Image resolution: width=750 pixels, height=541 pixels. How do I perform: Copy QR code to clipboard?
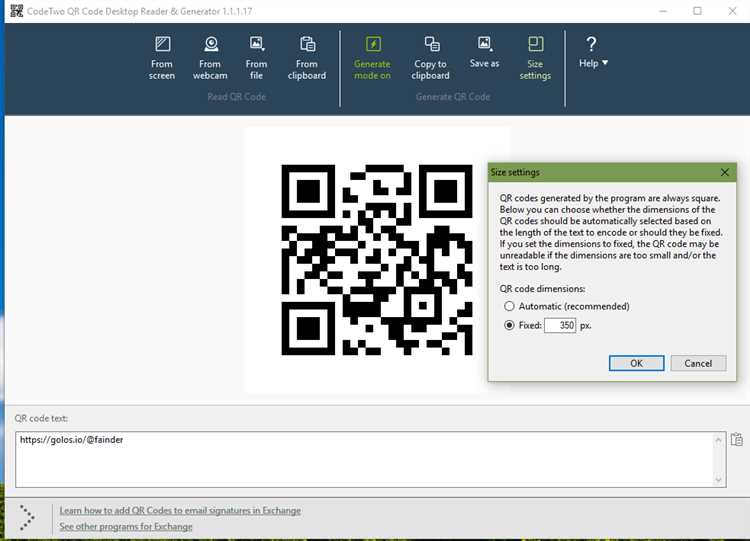[431, 57]
